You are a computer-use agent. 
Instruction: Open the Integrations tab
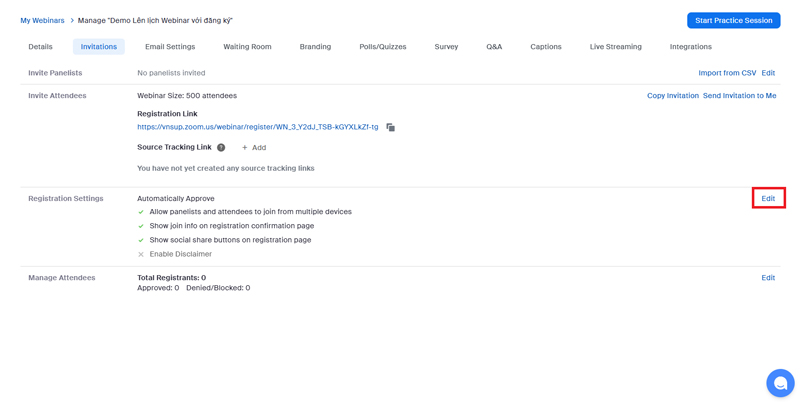point(691,46)
